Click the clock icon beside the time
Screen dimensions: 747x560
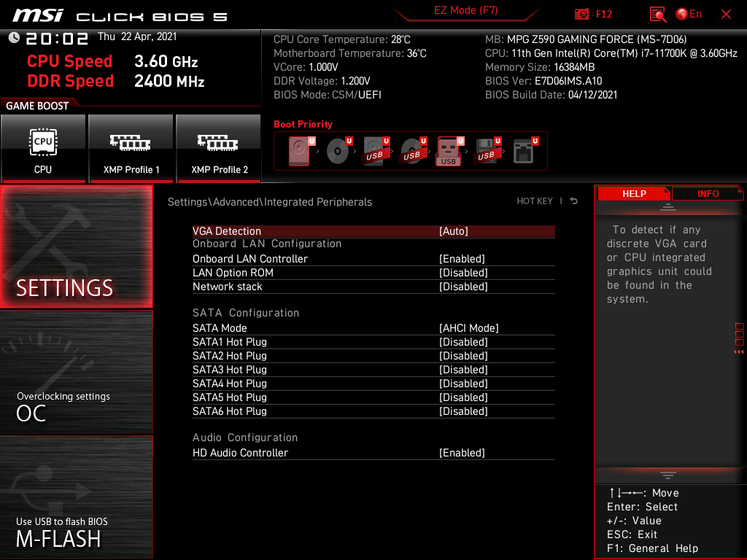click(x=14, y=38)
